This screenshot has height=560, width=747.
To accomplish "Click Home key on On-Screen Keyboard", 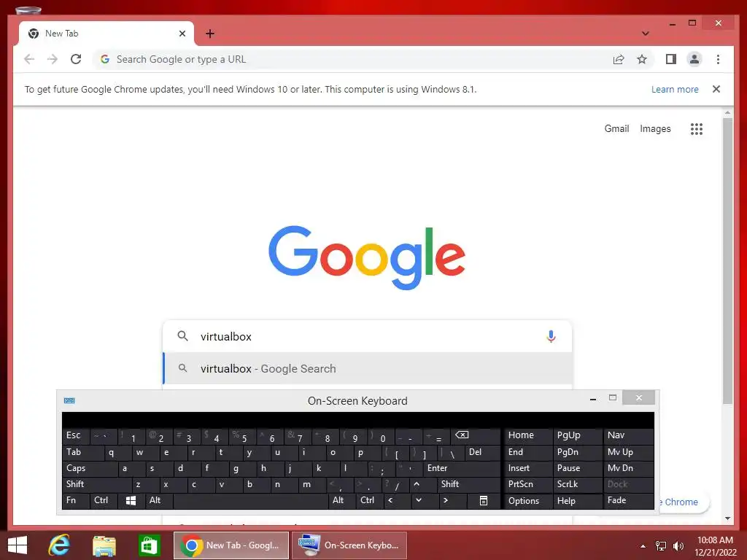I will point(528,436).
